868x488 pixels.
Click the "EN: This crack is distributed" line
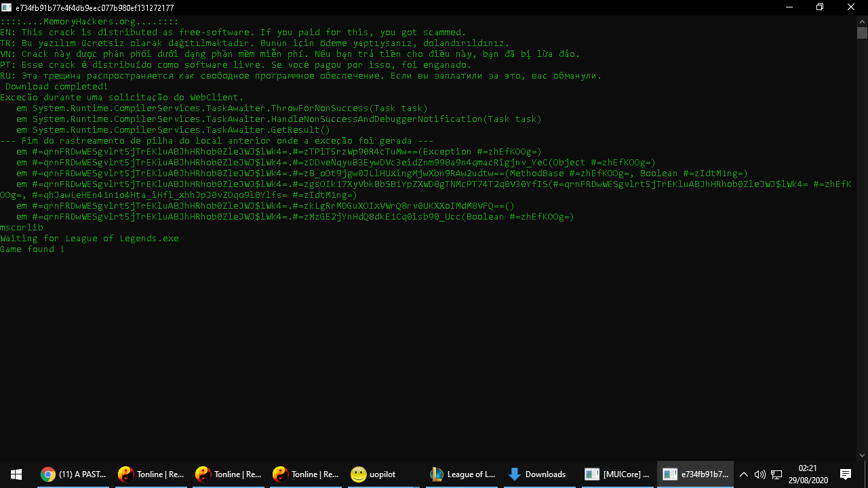pyautogui.click(x=233, y=33)
